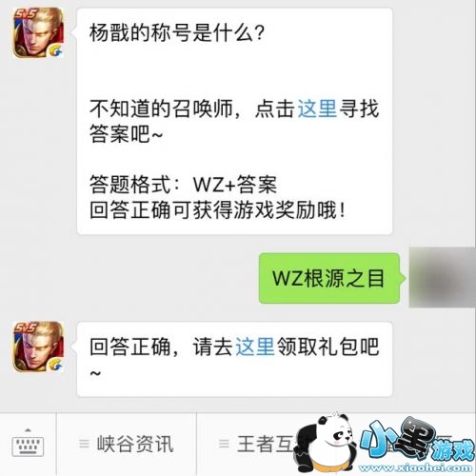Tap the 答题格式 line in the first message
Image resolution: width=476 pixels, height=476 pixels.
point(183,185)
